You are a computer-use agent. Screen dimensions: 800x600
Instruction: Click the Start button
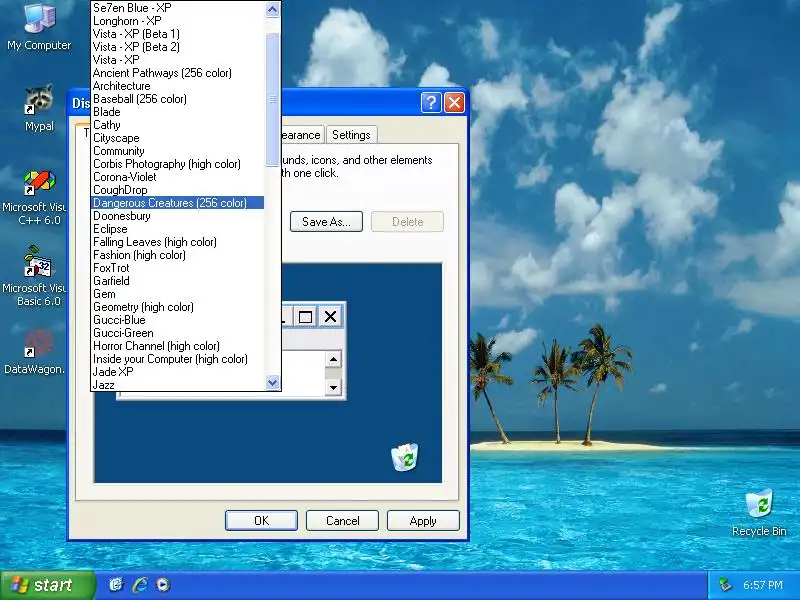pos(47,585)
